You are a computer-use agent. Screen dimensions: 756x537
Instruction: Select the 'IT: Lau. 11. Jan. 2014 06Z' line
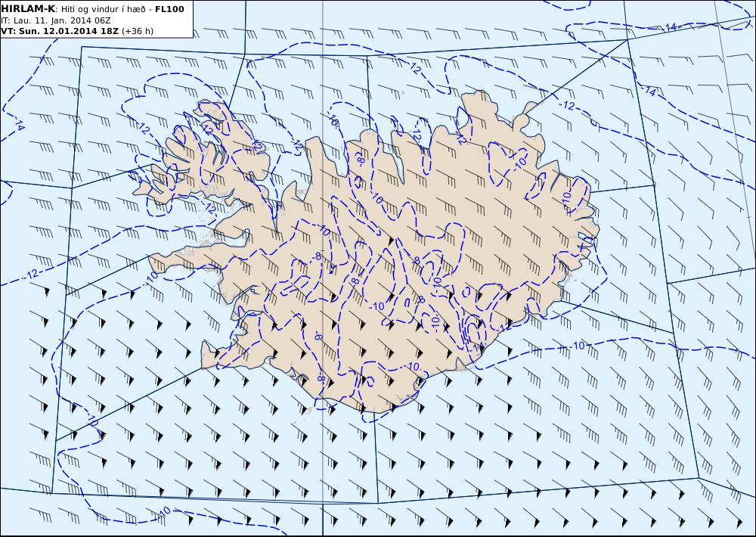tap(56, 20)
